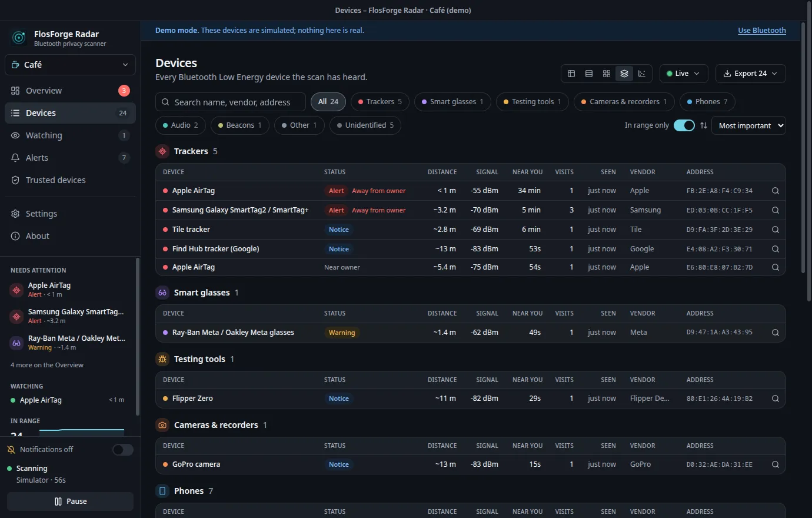Screen dimensions: 812x518
Task: Inspect the Flipper Zero row magnifier
Action: tap(775, 399)
